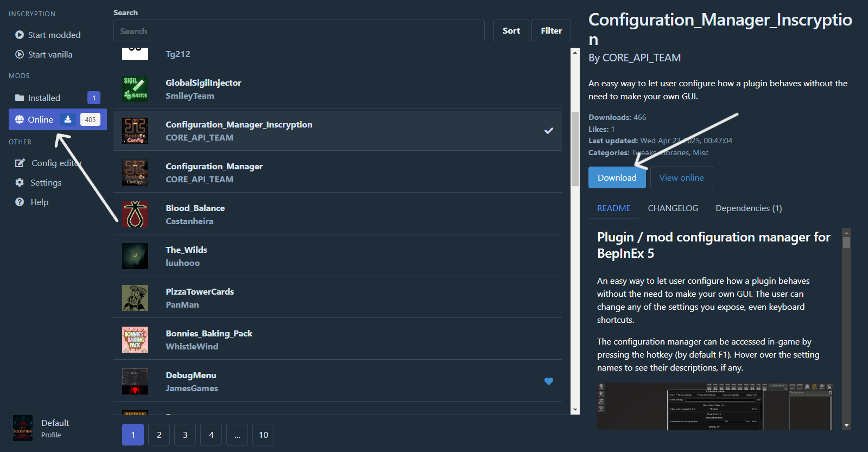Open the Config editor
The image size is (868, 452).
point(58,163)
